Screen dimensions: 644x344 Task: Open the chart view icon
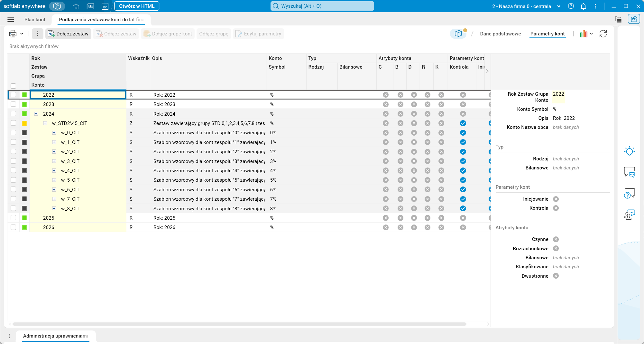(x=584, y=34)
